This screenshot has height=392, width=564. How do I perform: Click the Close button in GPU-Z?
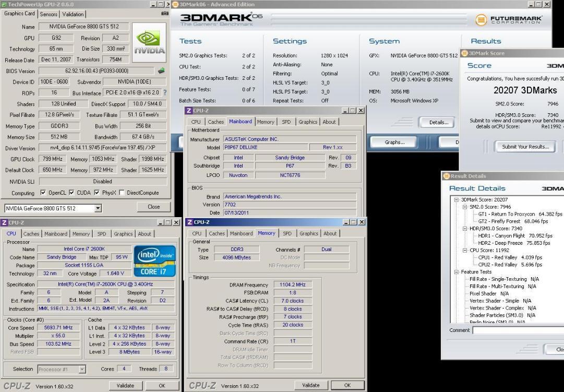tap(153, 207)
